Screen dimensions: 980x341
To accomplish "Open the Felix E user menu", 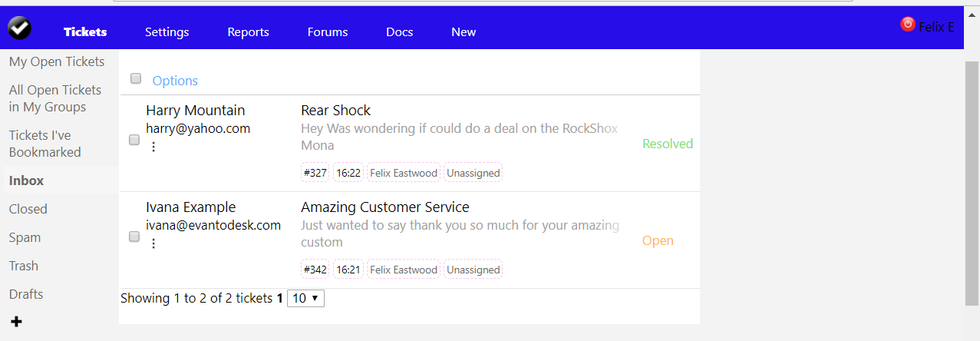I will 936,27.
